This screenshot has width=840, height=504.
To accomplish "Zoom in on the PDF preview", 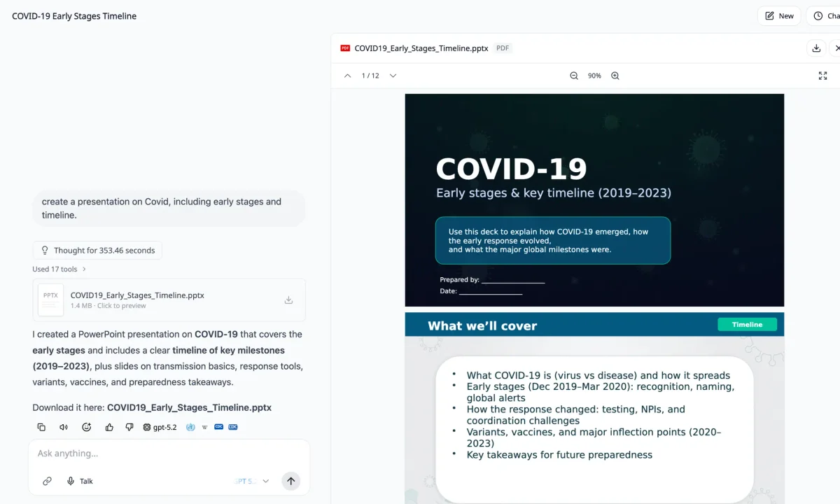I will point(615,76).
